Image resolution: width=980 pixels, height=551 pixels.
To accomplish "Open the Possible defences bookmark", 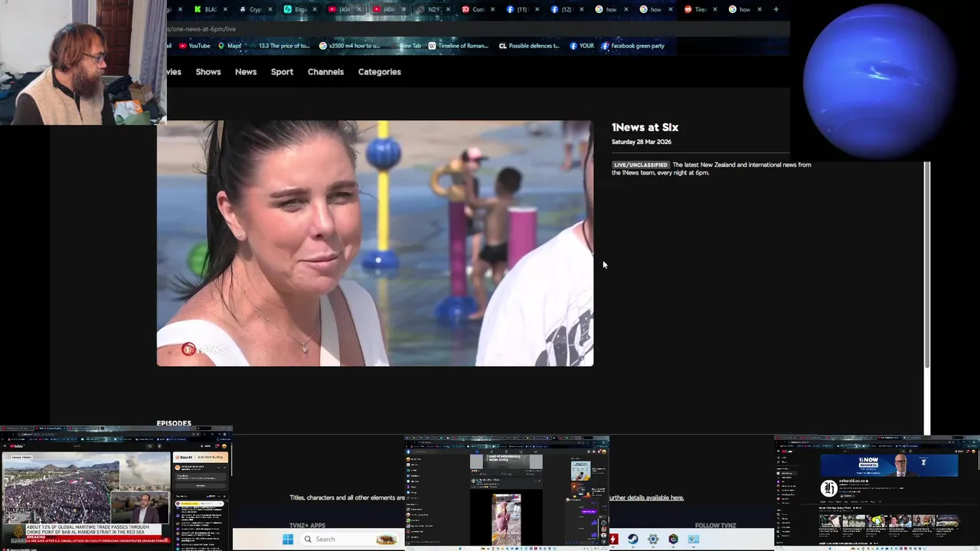I will click(529, 46).
